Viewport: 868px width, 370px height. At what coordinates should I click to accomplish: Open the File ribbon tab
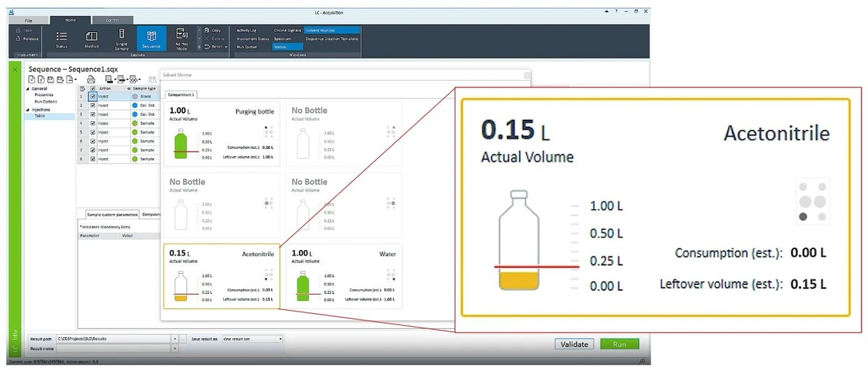29,21
